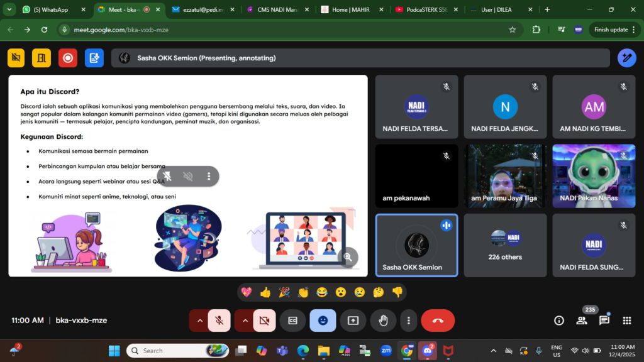Click the blue notes extension icon
Image resolution: width=644 pixels, height=362 pixels.
point(94,58)
